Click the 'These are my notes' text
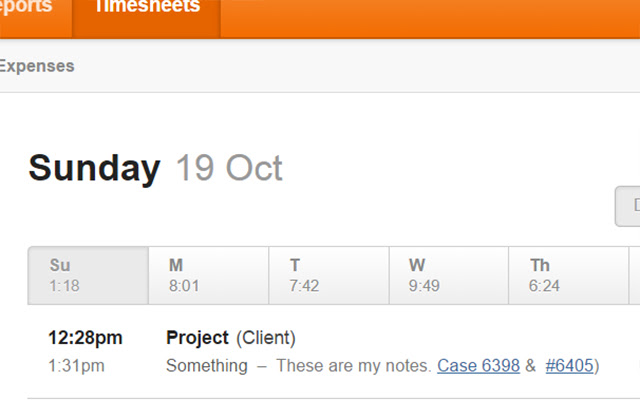 pos(354,366)
